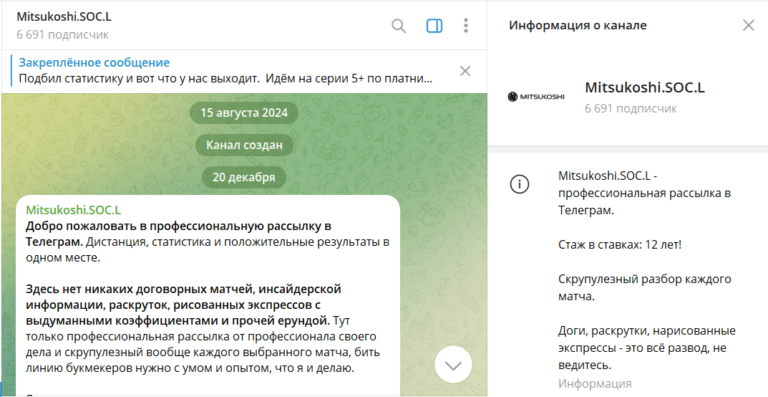Image resolution: width=768 pixels, height=397 pixels.
Task: Click the pinned message preview text
Action: pos(225,78)
